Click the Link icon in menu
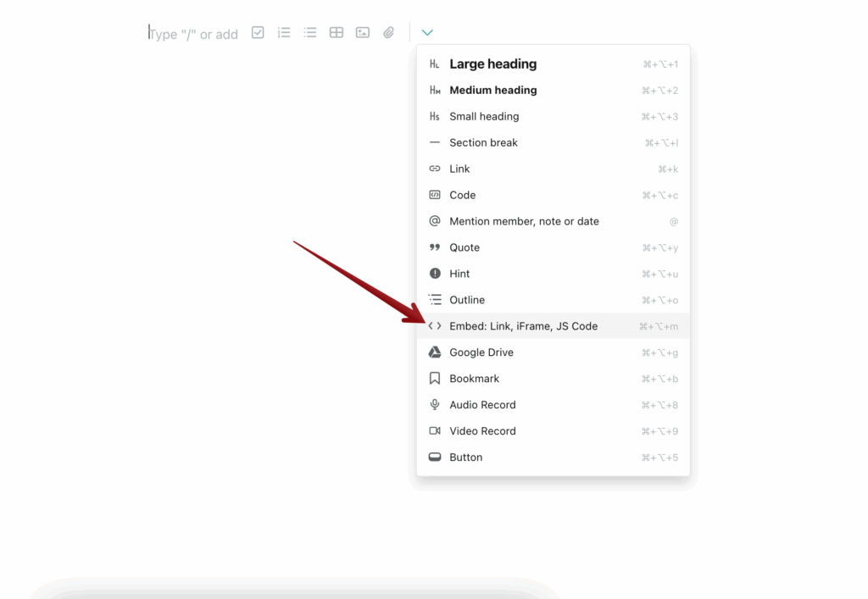The width and height of the screenshot is (868, 599). tap(435, 169)
